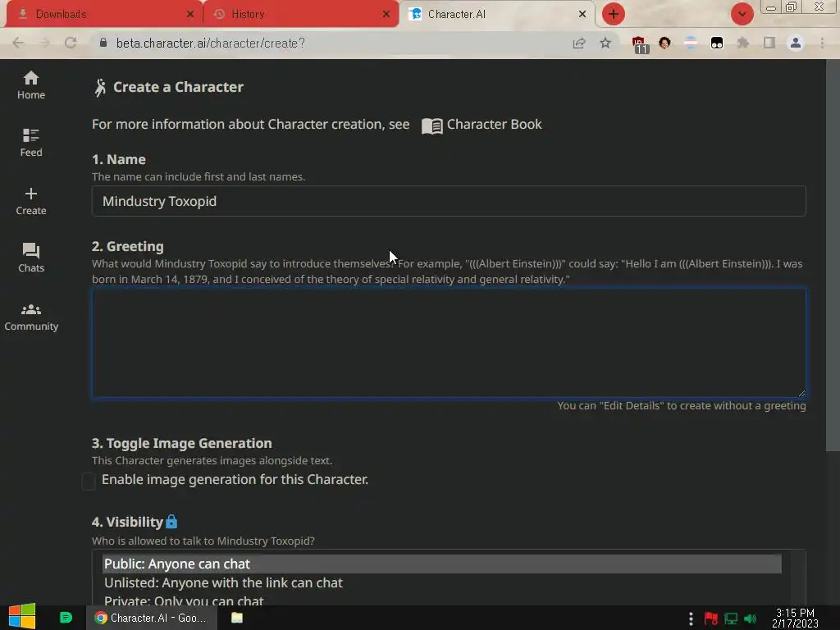Viewport: 840px width, 630px height.
Task: Click the network monitor tray icon
Action: (731, 619)
